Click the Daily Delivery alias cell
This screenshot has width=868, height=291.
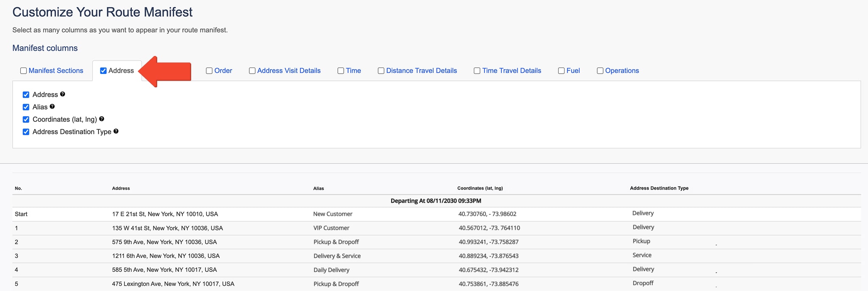pos(331,270)
